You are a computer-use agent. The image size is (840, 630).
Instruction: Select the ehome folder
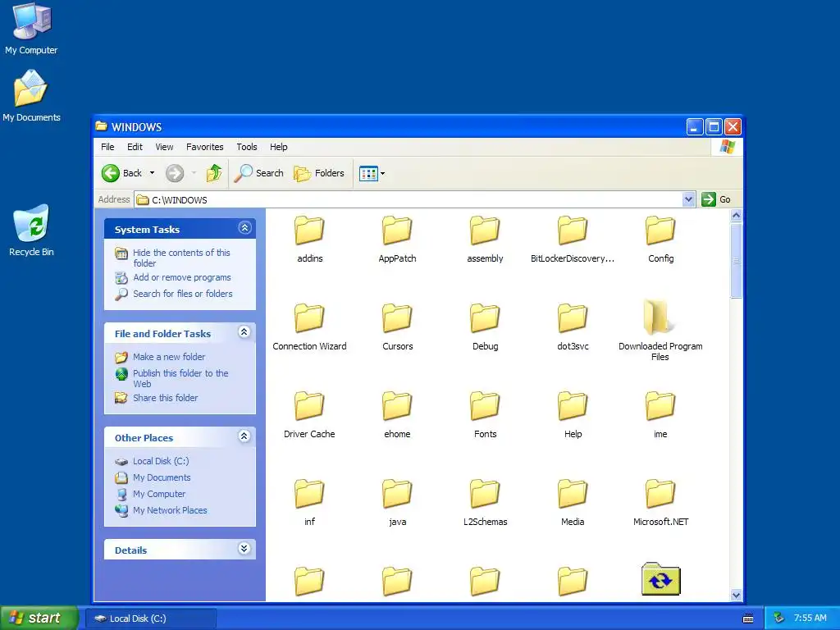click(x=397, y=414)
